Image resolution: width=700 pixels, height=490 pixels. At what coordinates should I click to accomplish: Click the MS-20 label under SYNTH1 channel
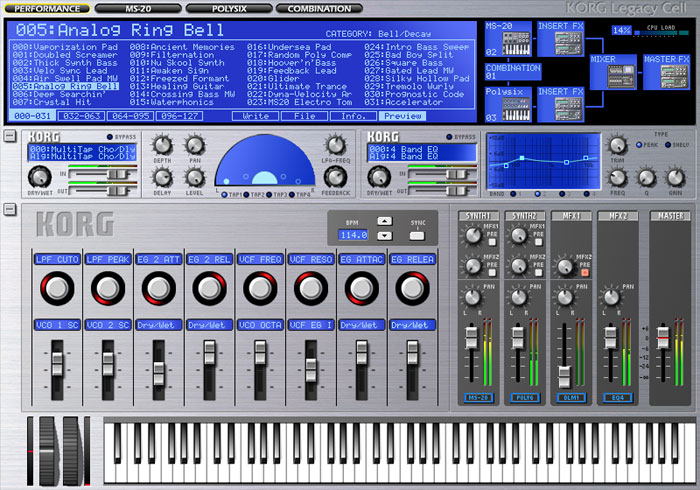479,398
